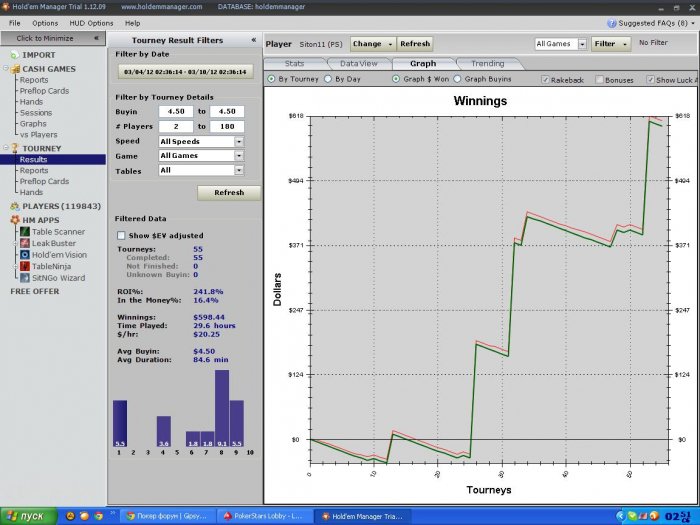Select the By Day radio button
This screenshot has width=700, height=525.
pos(329,79)
